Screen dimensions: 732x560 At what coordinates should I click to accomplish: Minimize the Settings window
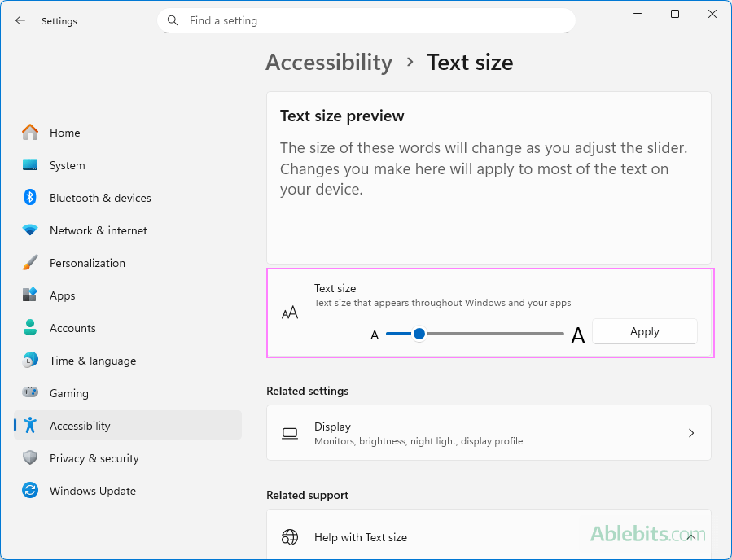click(x=638, y=14)
